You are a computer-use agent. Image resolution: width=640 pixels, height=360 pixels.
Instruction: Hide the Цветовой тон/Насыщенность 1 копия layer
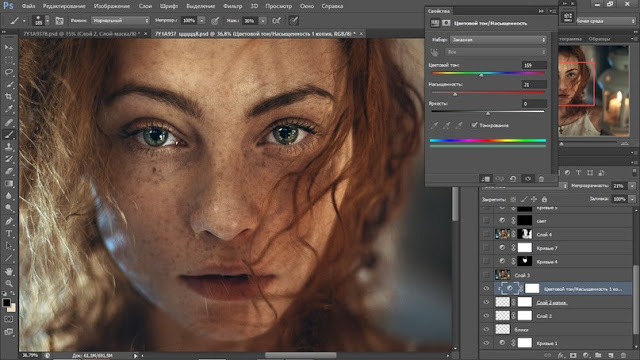[486, 289]
